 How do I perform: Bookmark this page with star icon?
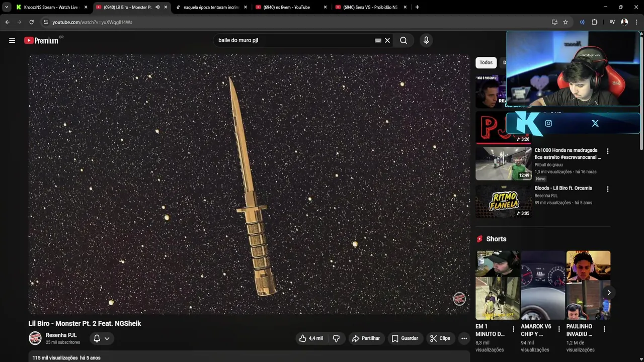click(x=566, y=22)
